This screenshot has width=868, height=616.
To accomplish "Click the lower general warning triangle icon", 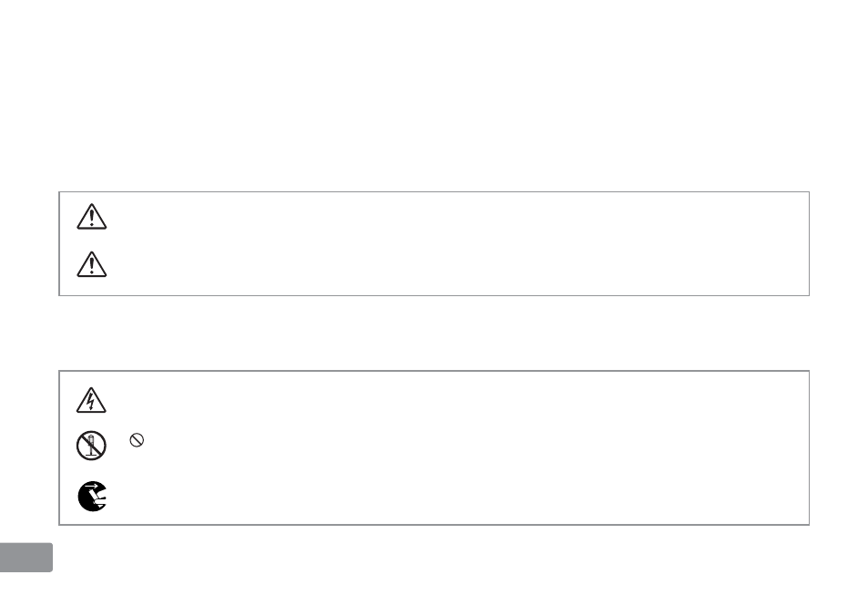I will pyautogui.click(x=91, y=264).
